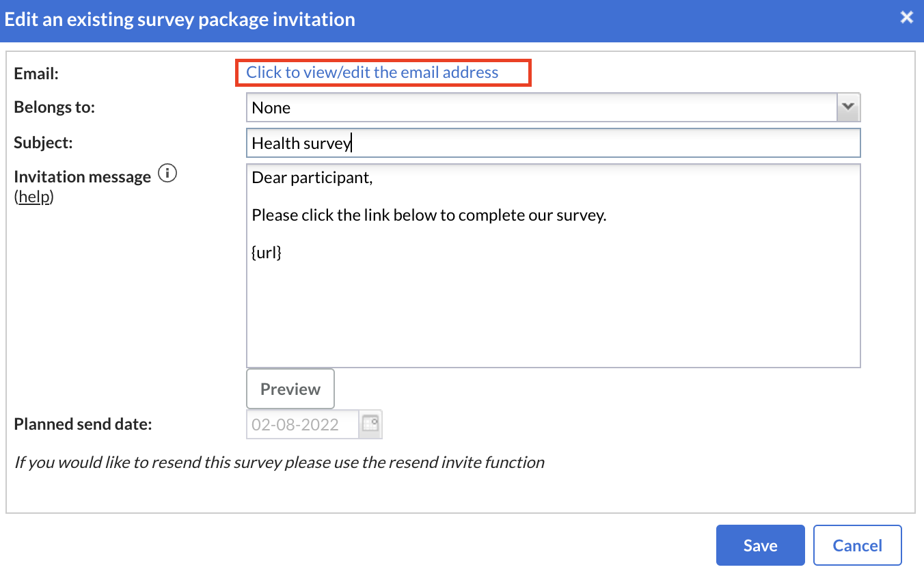Focus the Subject field containing Health survey
This screenshot has height=578, width=924.
coord(553,143)
